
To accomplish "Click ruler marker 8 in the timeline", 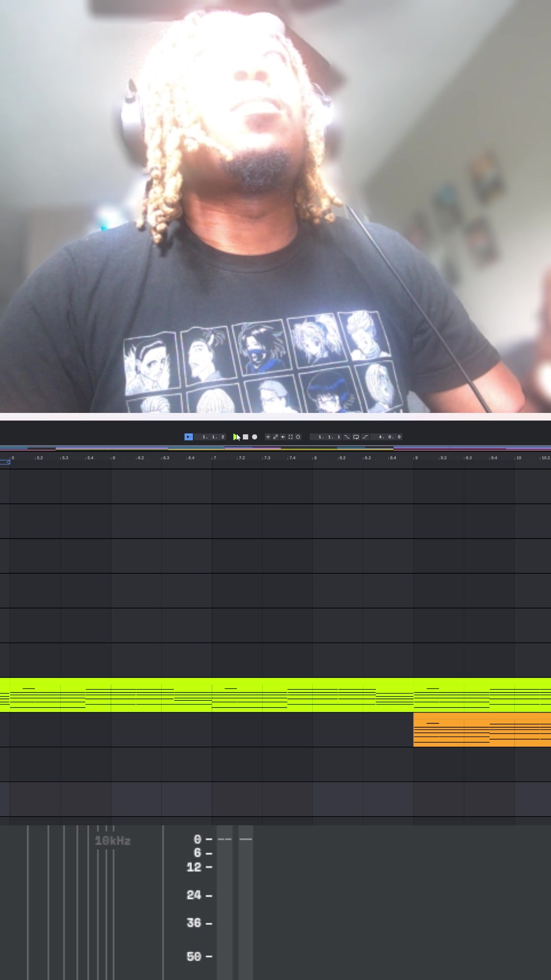I will (x=315, y=458).
